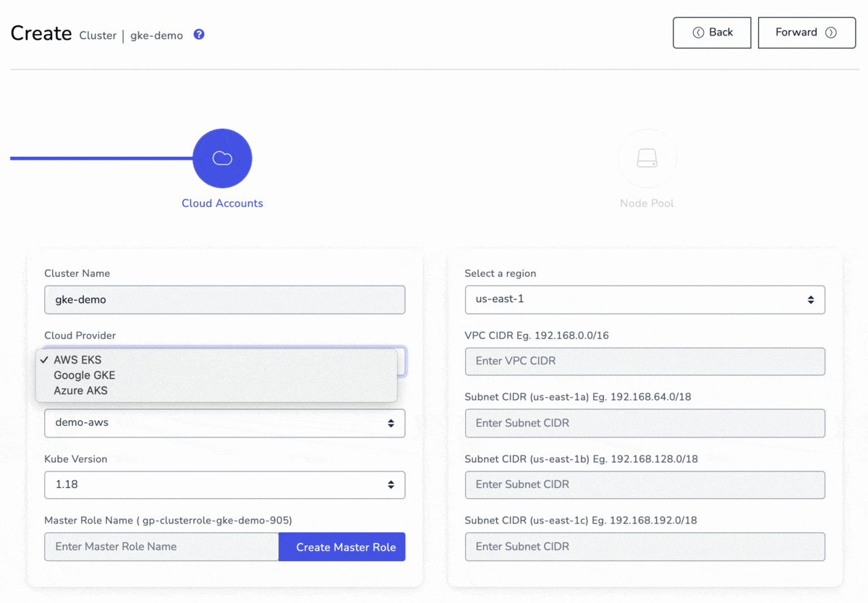This screenshot has width=868, height=603.
Task: Pick Azure AKS from the dropdown
Action: pos(80,390)
